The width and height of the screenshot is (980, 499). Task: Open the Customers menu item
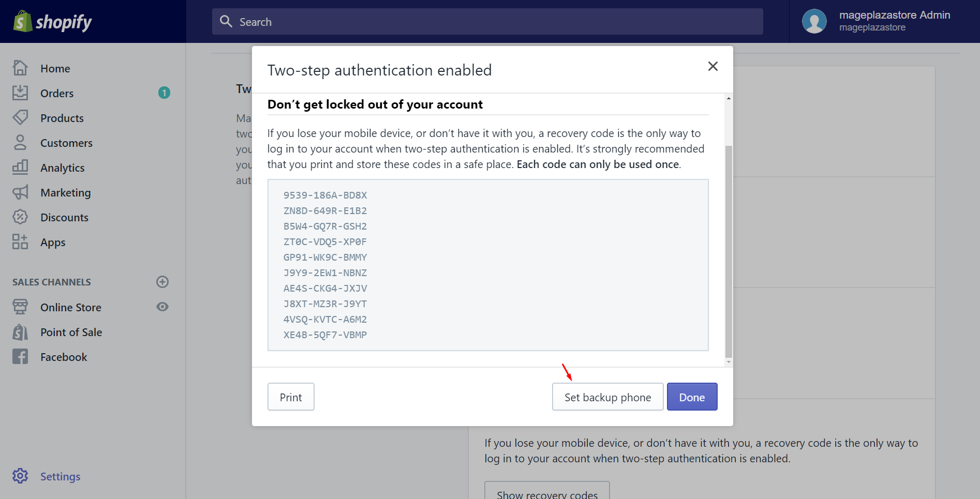(66, 143)
